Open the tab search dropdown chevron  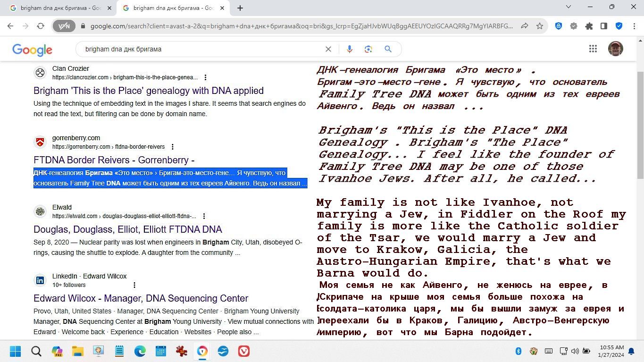point(569,7)
